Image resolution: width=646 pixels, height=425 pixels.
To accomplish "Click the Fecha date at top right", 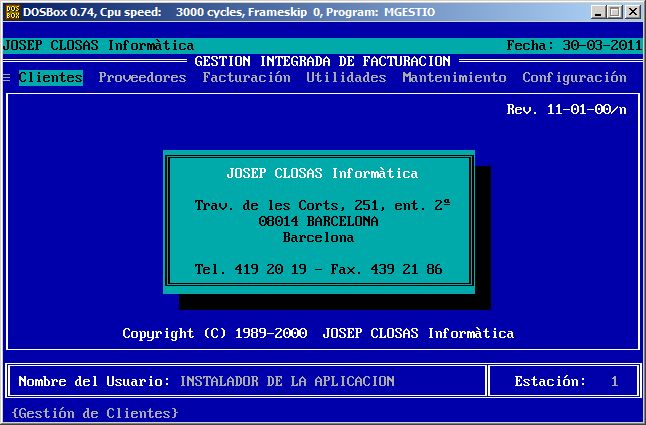I will point(570,46).
